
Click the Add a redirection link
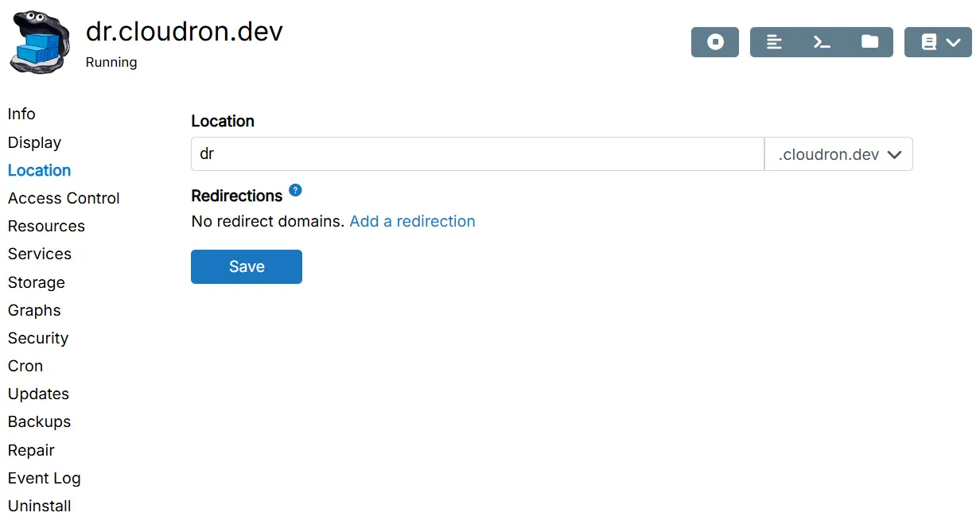[412, 221]
